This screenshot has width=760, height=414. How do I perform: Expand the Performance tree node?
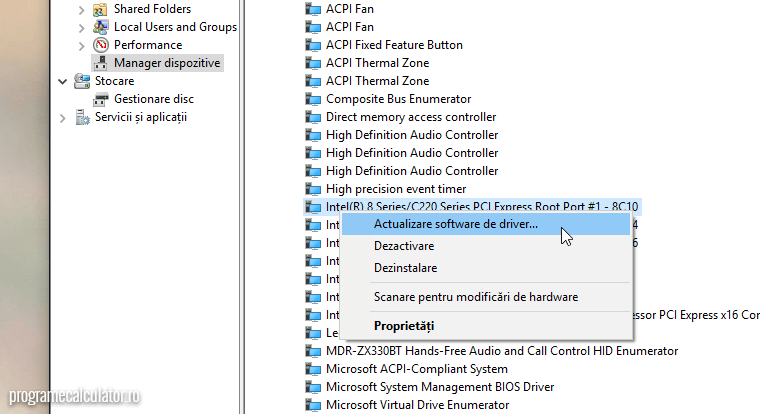[x=82, y=45]
